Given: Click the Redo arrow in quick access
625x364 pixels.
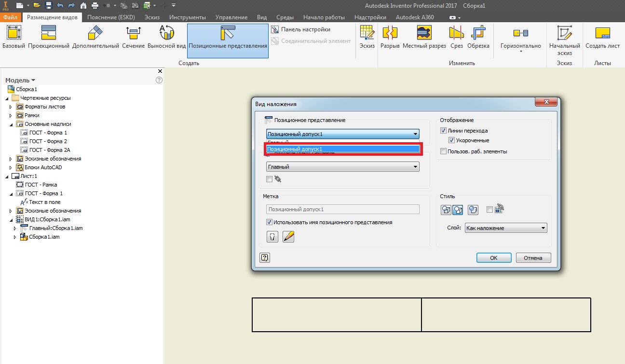Looking at the screenshot, I should [71, 5].
